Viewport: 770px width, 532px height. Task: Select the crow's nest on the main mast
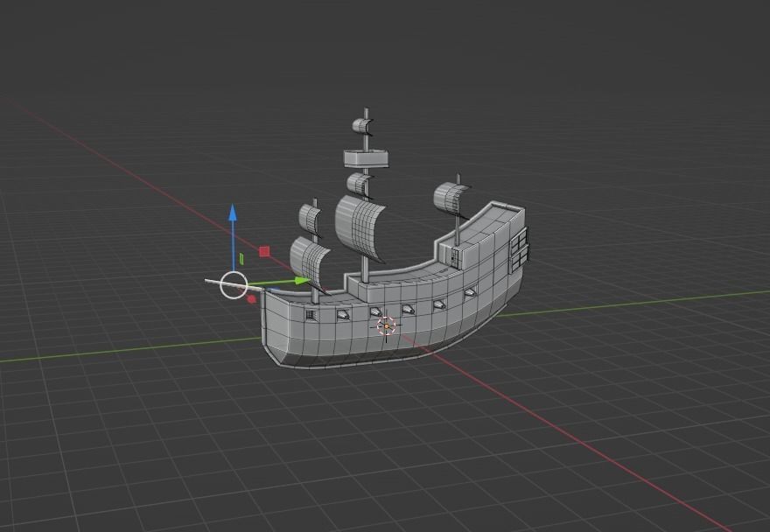click(366, 158)
